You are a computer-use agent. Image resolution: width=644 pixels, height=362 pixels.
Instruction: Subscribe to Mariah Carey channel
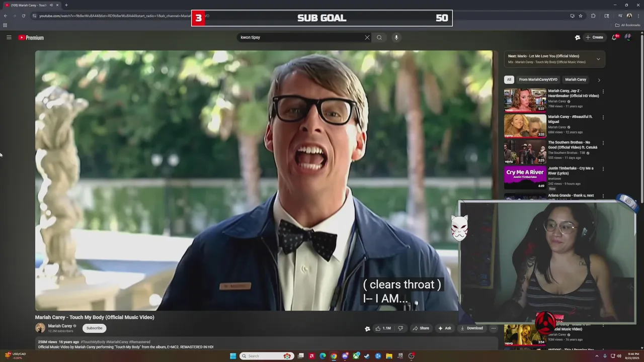[94, 328]
